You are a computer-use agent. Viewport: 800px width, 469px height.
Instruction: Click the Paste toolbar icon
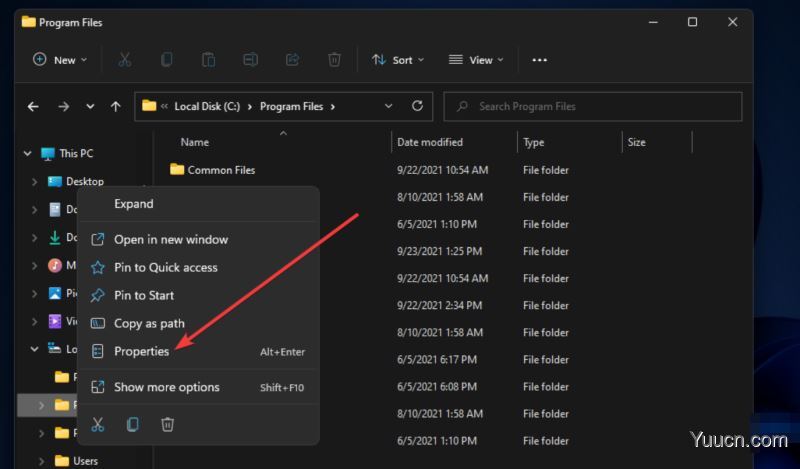click(208, 60)
